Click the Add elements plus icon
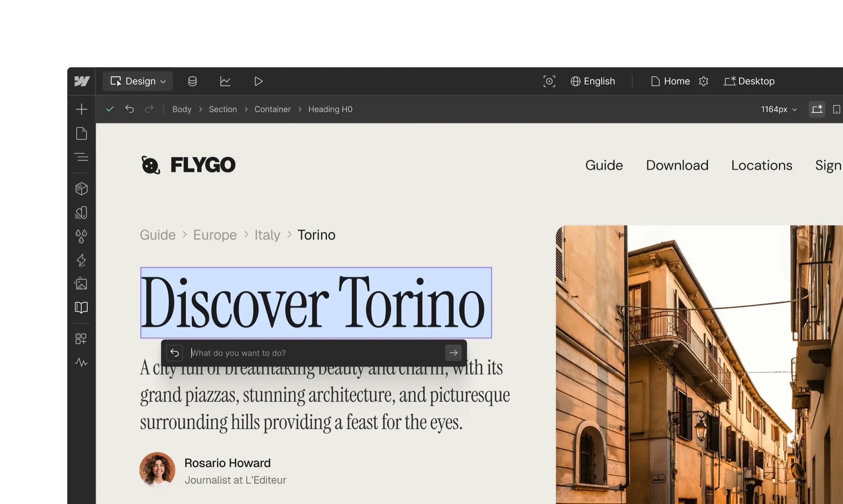This screenshot has height=504, width=843. tap(81, 110)
